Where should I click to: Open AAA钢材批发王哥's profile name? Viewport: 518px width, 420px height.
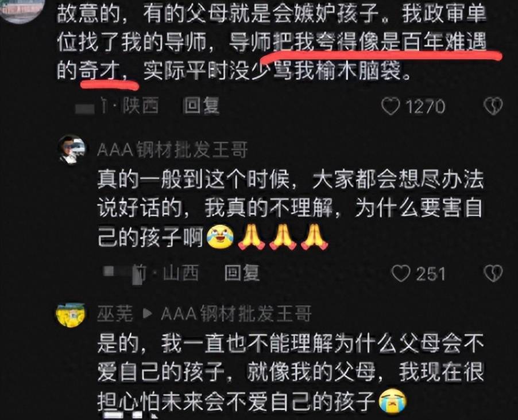click(x=172, y=150)
